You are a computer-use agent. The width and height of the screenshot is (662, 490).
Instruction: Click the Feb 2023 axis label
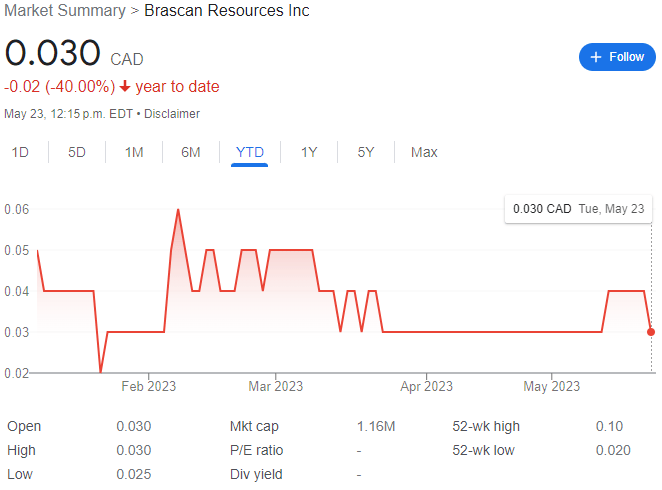pyautogui.click(x=149, y=386)
